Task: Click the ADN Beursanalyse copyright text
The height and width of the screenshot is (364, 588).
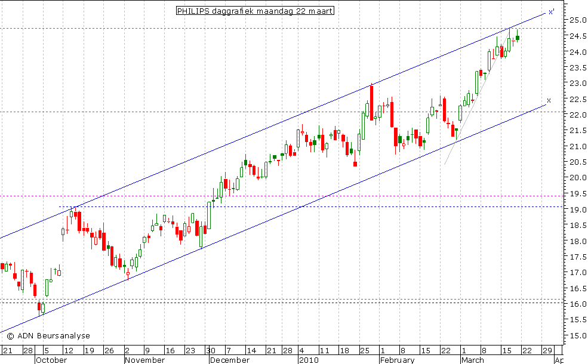Action: pos(48,335)
